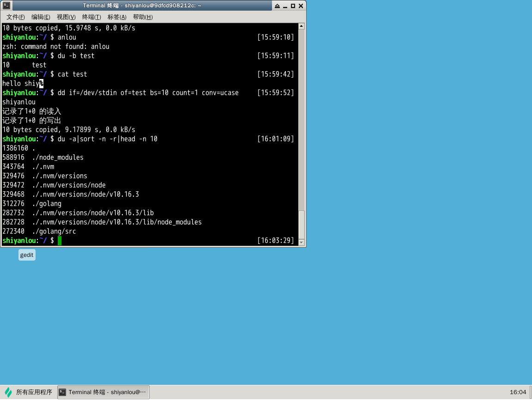Open the 视图(V) menu
The width and height of the screenshot is (532, 414).
point(66,17)
